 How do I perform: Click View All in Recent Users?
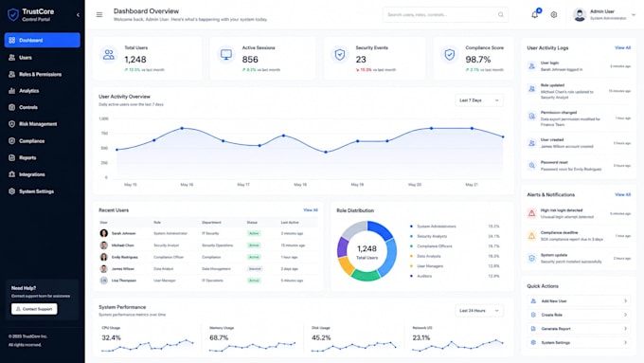311,210
